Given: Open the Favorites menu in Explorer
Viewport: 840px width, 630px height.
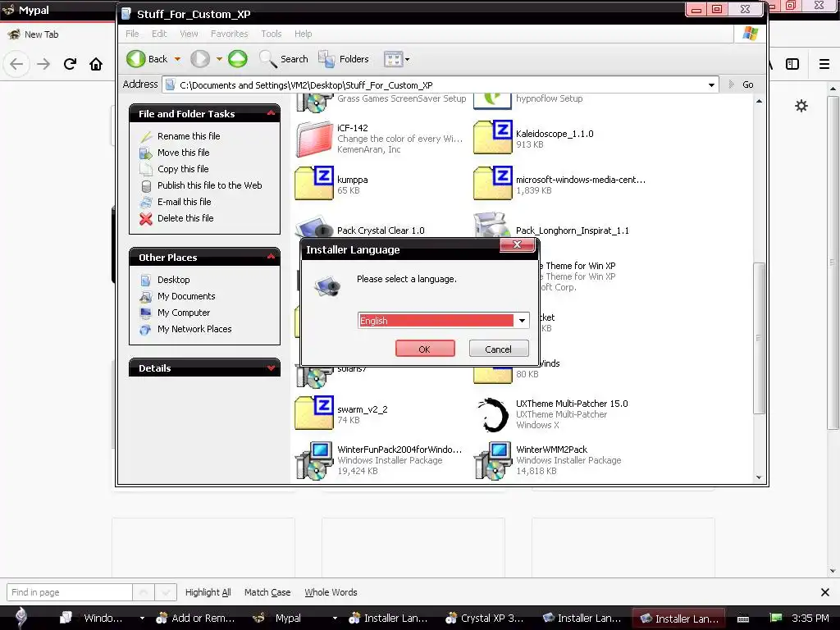Looking at the screenshot, I should tap(230, 34).
